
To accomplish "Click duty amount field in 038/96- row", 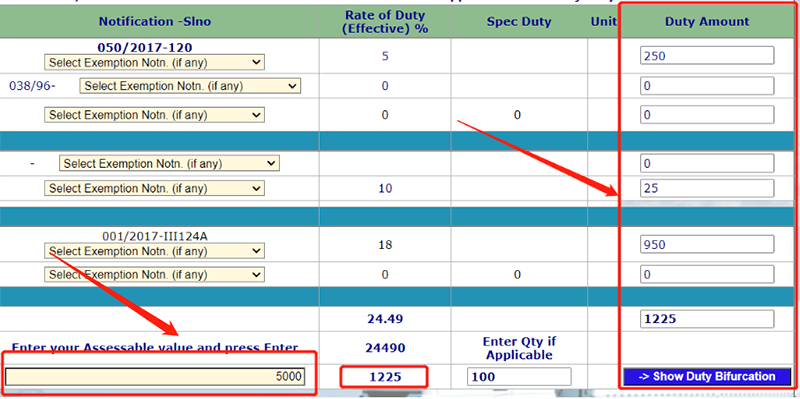I will click(707, 86).
